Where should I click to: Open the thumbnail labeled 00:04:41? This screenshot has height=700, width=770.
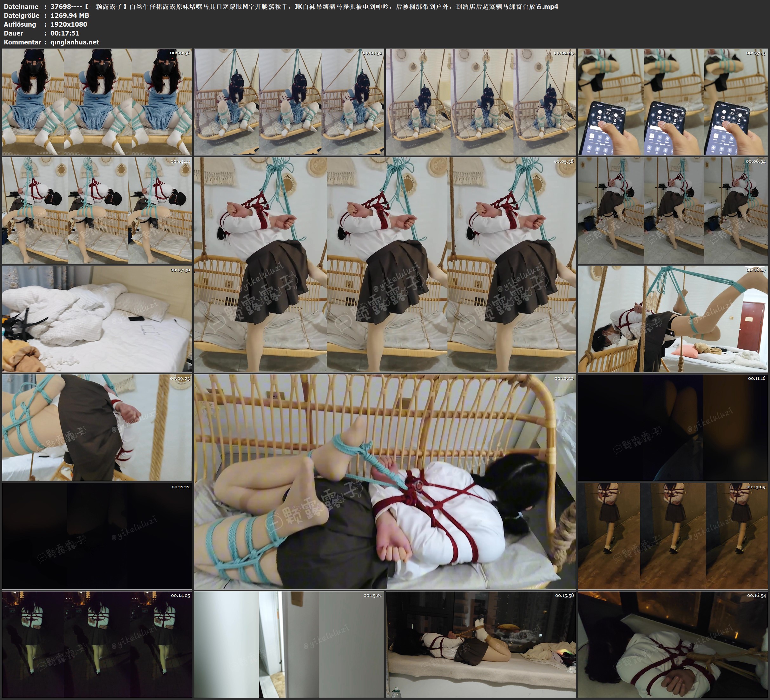point(97,210)
